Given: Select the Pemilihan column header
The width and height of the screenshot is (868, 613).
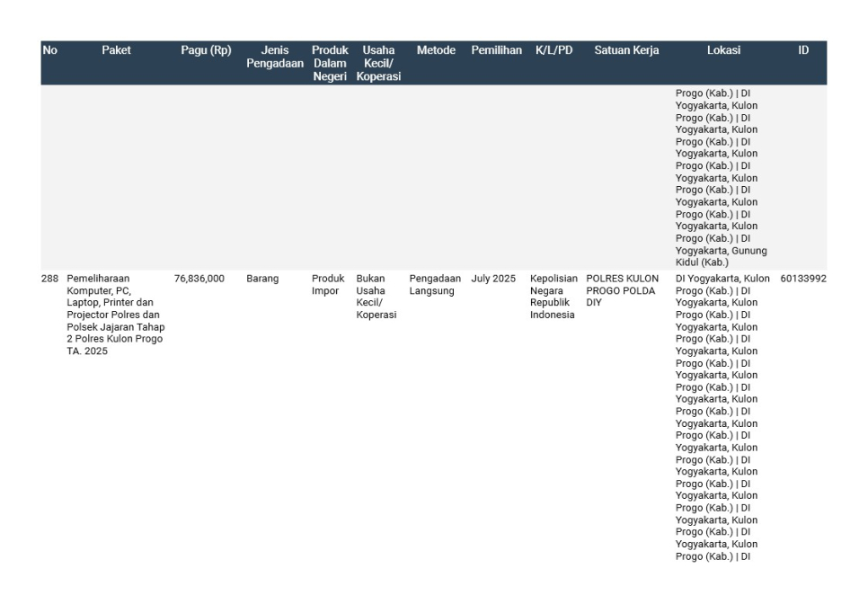Looking at the screenshot, I should [x=496, y=51].
